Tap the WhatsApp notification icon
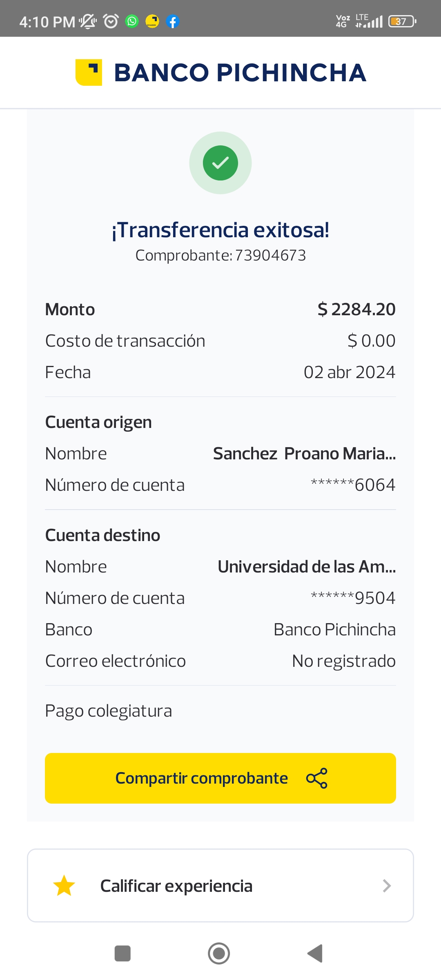This screenshot has width=441, height=980. point(132,21)
